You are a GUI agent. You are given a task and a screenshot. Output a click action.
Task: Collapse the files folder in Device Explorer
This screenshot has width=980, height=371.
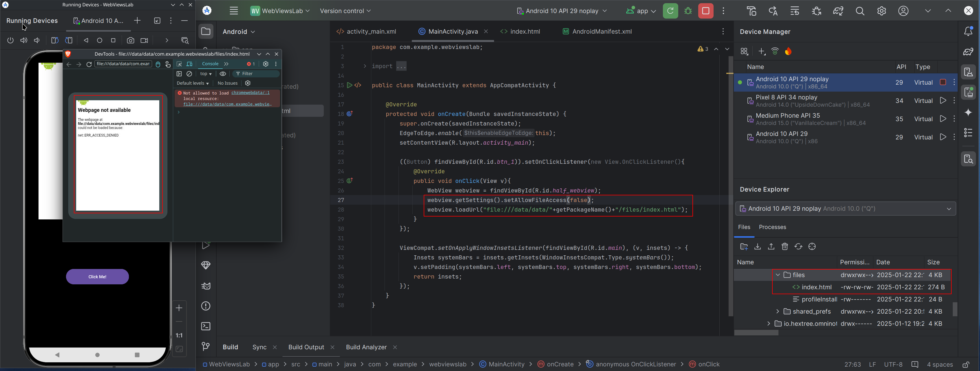pos(778,275)
